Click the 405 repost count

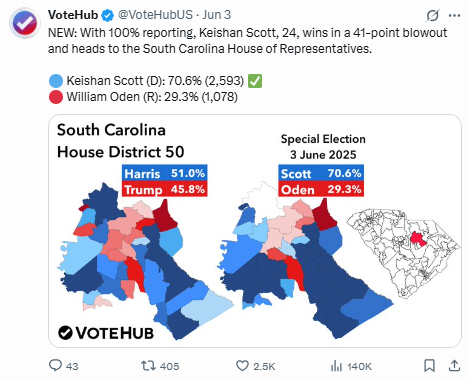coord(169,366)
